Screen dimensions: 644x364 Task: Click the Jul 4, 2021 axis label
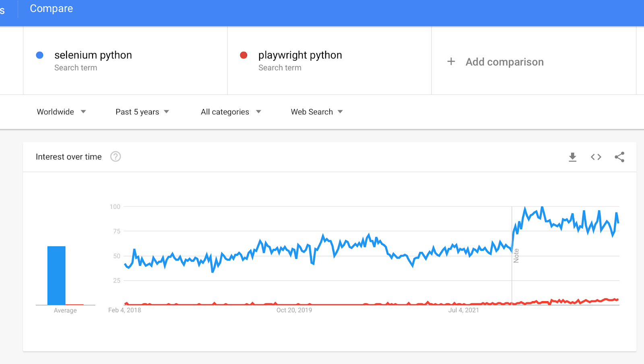464,310
